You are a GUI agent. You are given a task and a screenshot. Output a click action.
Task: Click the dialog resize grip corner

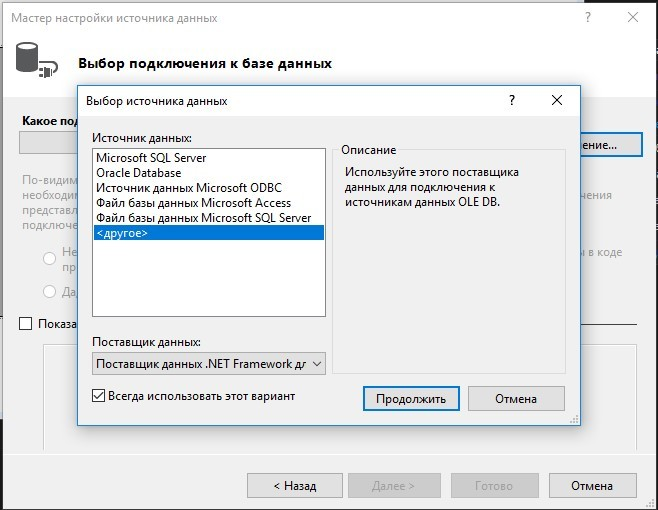574,419
